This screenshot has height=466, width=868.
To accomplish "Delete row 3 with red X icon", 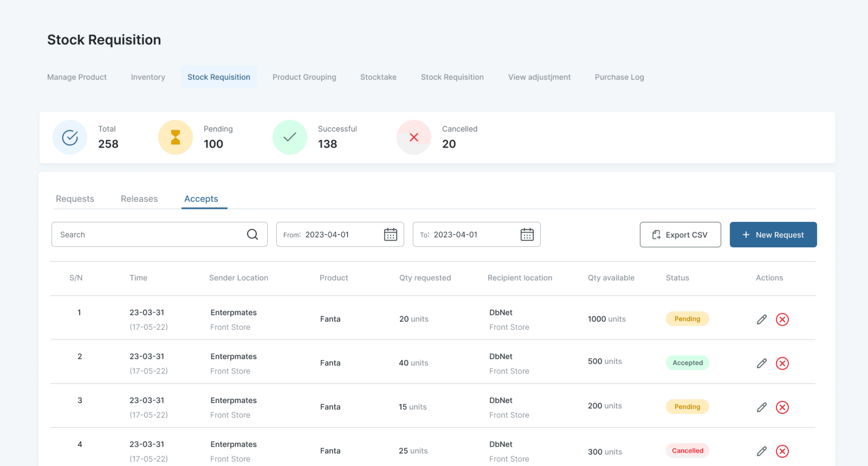I will (782, 407).
